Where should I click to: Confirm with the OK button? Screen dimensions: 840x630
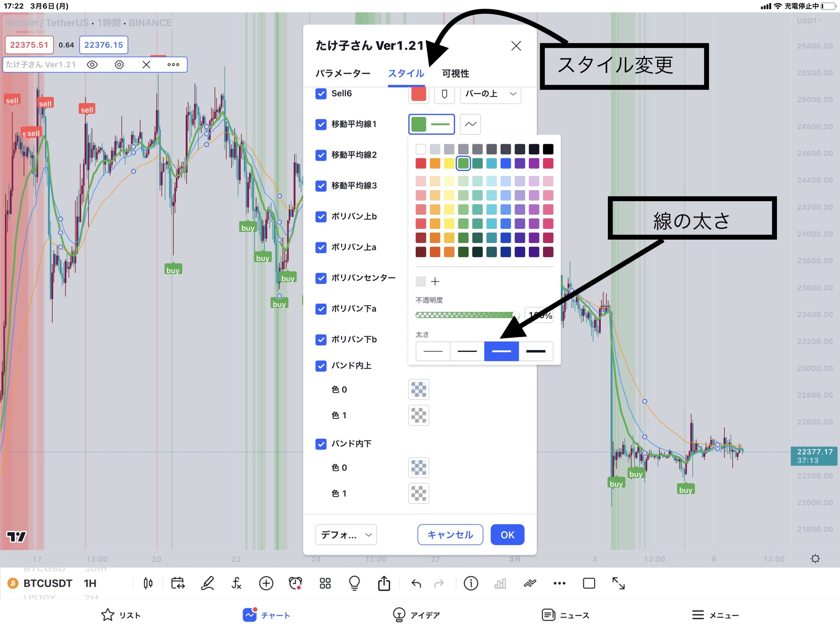coord(507,534)
